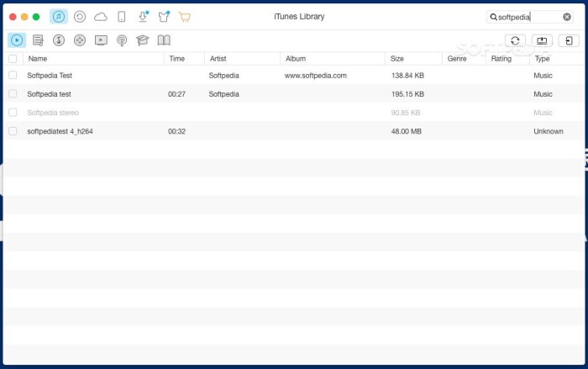Image resolution: width=588 pixels, height=369 pixels.
Task: Check the softpediatest 4_h264 row checkbox
Action: 13,131
